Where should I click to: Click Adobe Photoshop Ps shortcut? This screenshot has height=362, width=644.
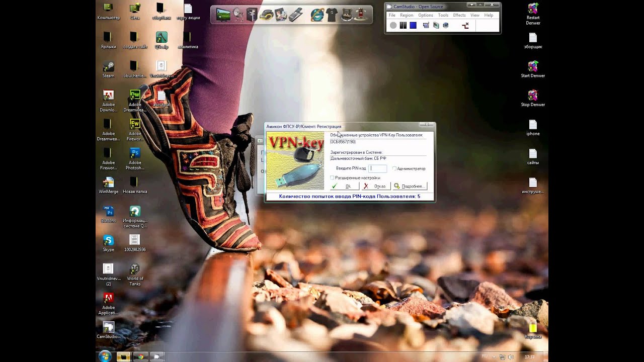click(135, 159)
